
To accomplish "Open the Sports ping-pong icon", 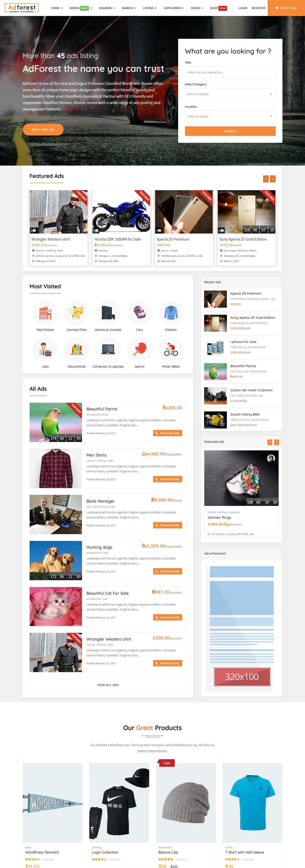I will pos(139,349).
